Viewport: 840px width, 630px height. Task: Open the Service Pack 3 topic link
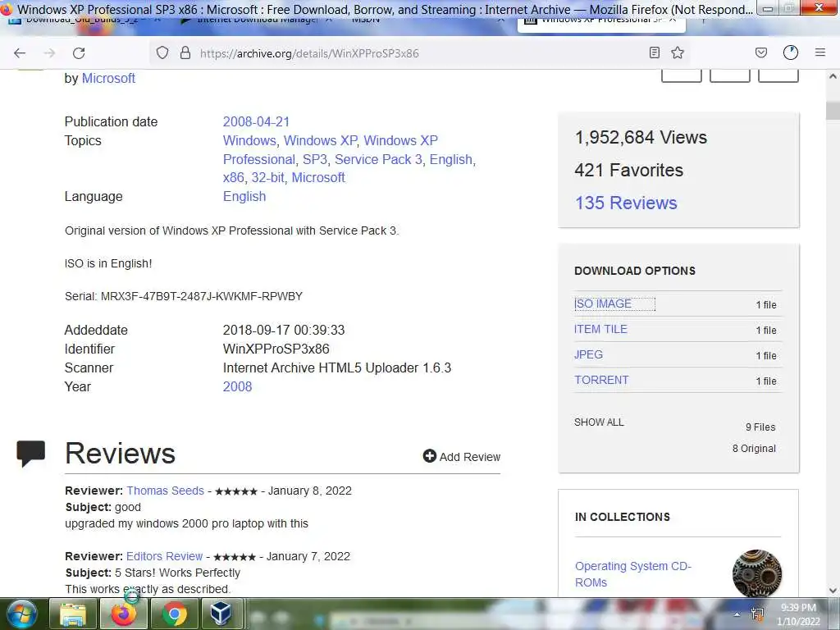tap(378, 160)
